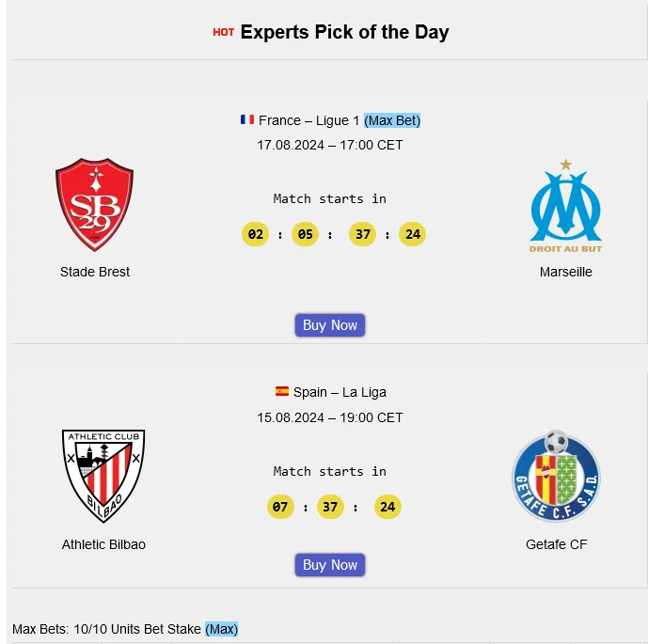Click the red HOT badge icon
The height and width of the screenshot is (644, 648).
click(223, 32)
